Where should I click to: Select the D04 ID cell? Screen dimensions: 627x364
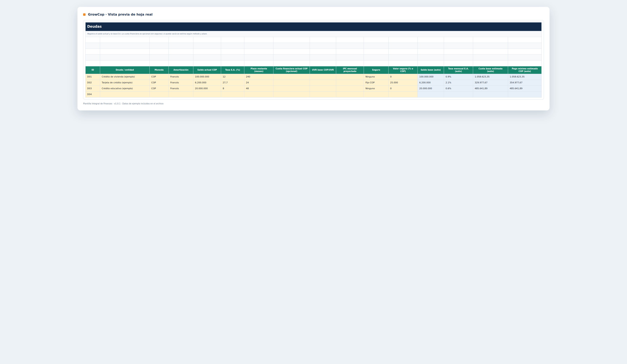click(93, 94)
